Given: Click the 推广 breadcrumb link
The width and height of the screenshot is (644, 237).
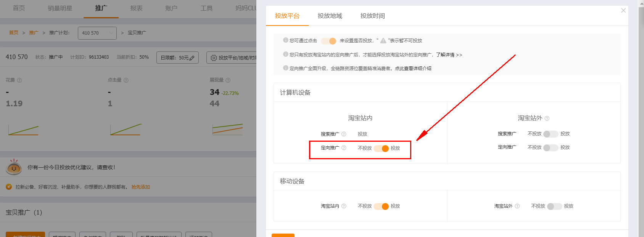Looking at the screenshot, I should 34,33.
